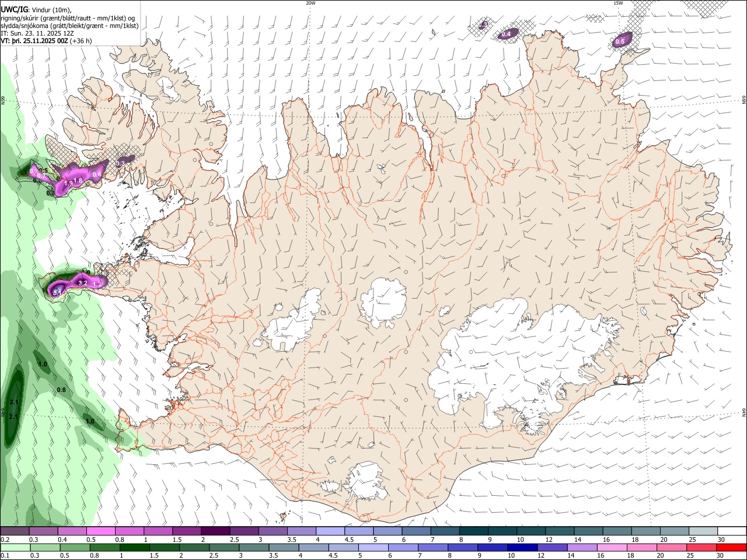
Task: Click the 'VT: þri. 25.11.2025 00Z' valid time
Action: coord(34,41)
